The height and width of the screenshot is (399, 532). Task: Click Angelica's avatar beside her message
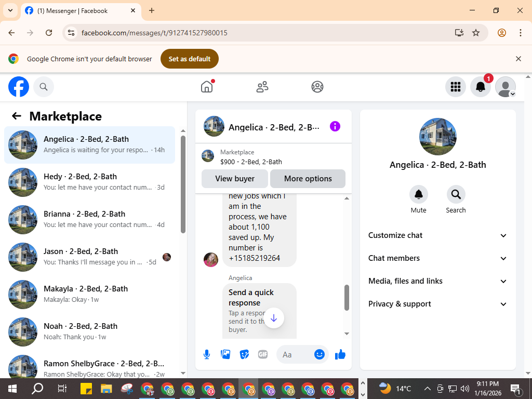point(211,260)
